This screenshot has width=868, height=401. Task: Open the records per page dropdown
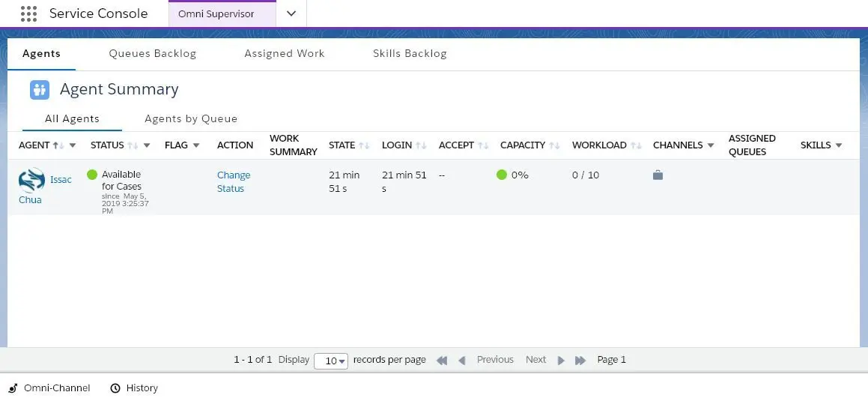pyautogui.click(x=331, y=361)
